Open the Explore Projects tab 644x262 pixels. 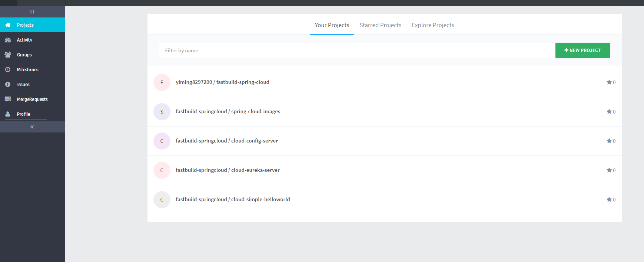click(433, 25)
